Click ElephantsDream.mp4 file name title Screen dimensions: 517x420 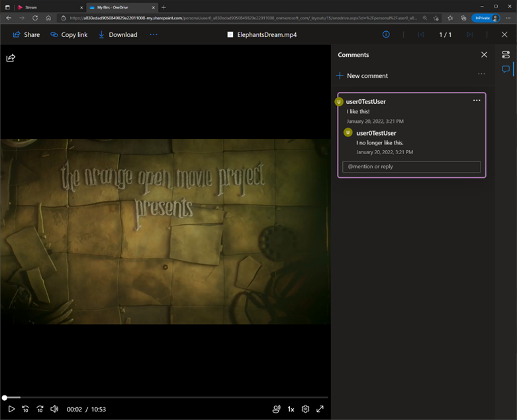pos(267,34)
